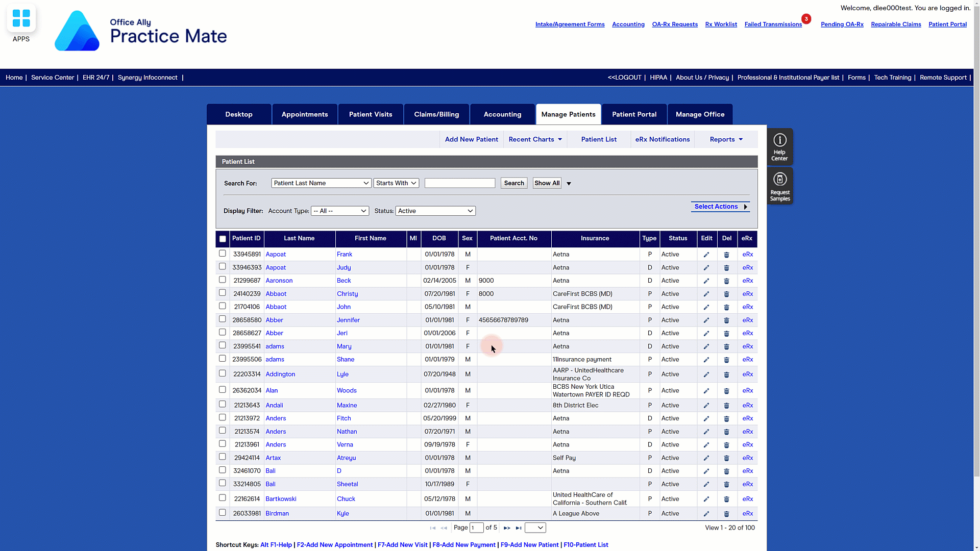980x551 pixels.
Task: Check the box for Kyle Birdman
Action: click(222, 512)
